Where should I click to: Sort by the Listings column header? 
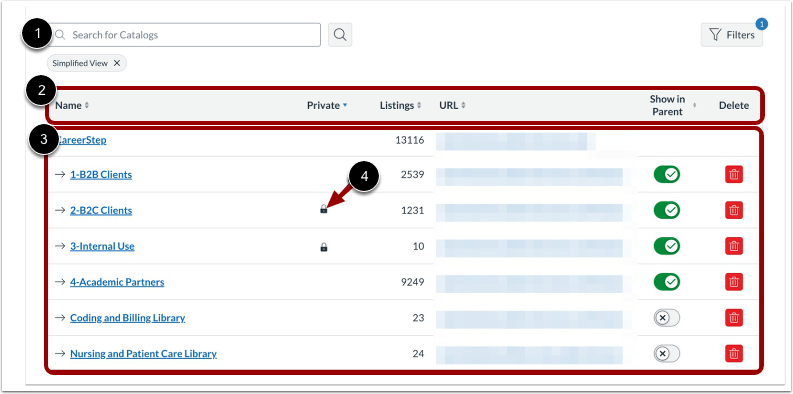pyautogui.click(x=401, y=105)
